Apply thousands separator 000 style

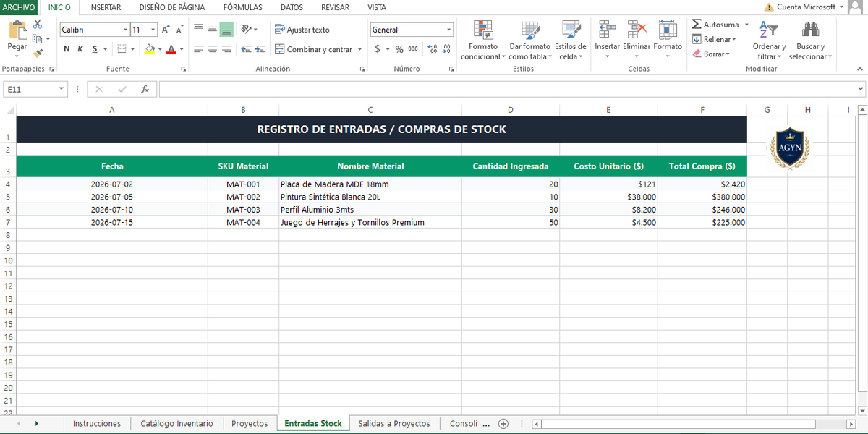(x=413, y=49)
